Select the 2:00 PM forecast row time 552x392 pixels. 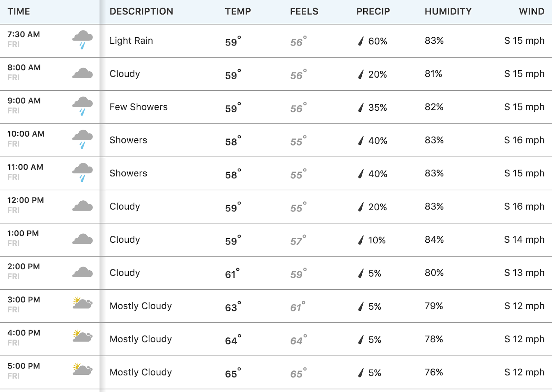coord(24,267)
